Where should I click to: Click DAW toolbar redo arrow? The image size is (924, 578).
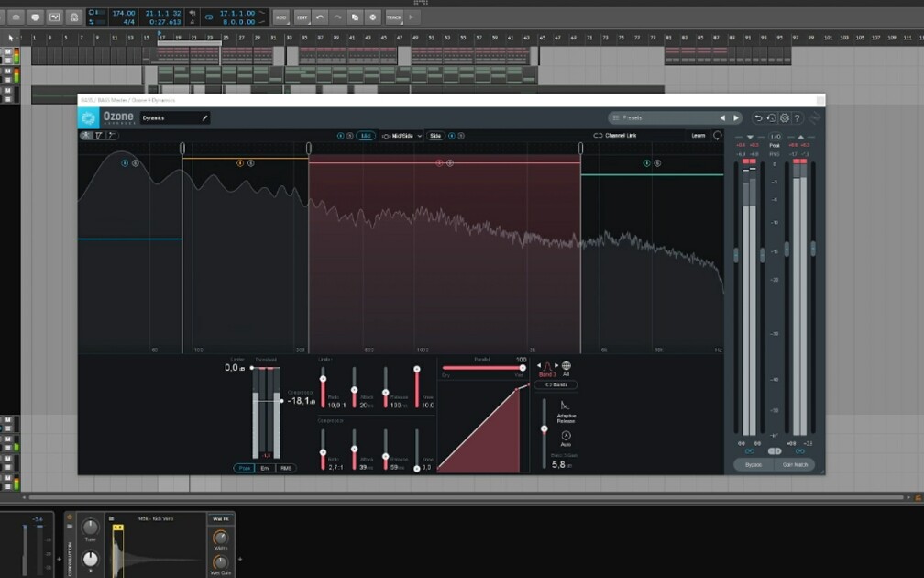[337, 17]
